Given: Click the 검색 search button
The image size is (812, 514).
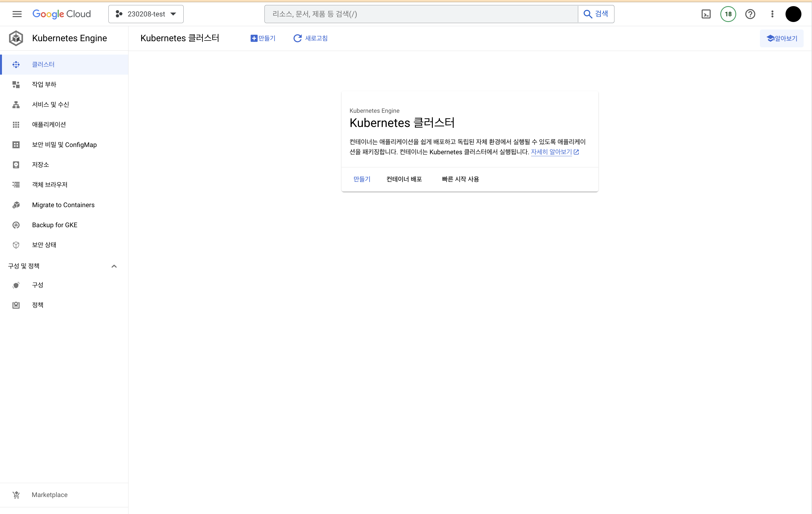Looking at the screenshot, I should 596,14.
